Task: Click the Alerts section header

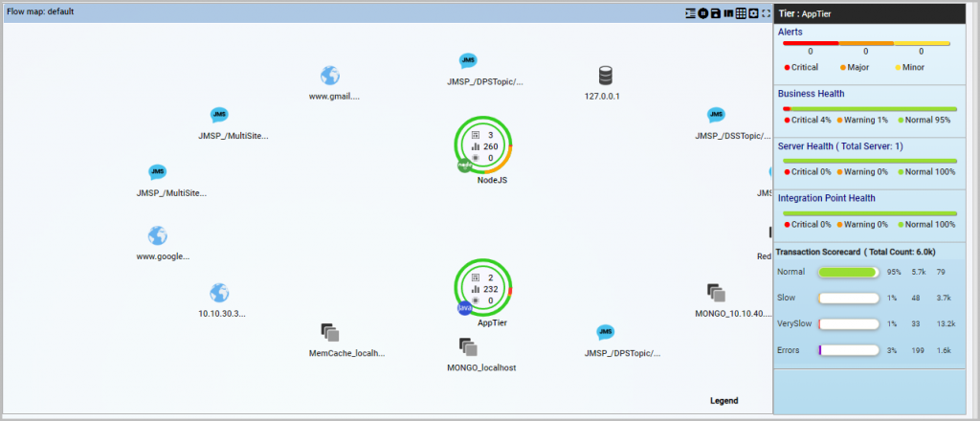Action: pos(790,32)
